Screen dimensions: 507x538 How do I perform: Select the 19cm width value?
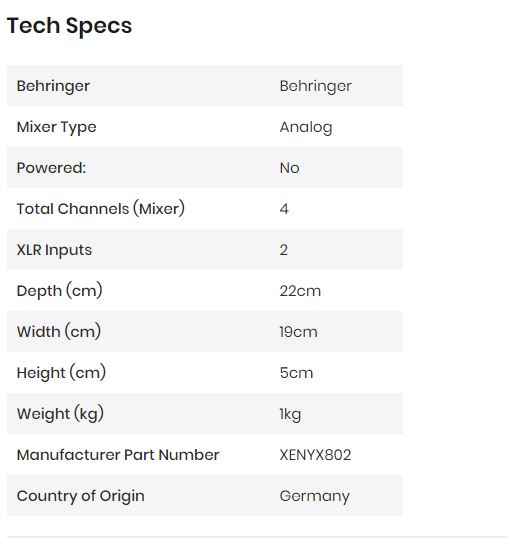(x=298, y=332)
